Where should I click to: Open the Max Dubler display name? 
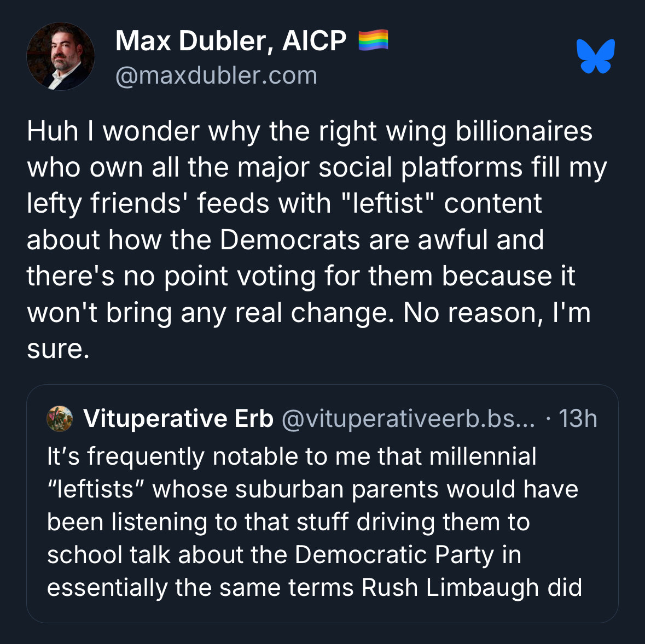coord(194,41)
